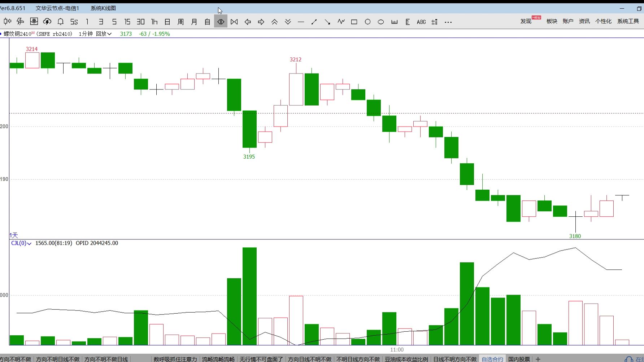Add a new tab with plus button
This screenshot has width=644, height=362.
pyautogui.click(x=538, y=359)
